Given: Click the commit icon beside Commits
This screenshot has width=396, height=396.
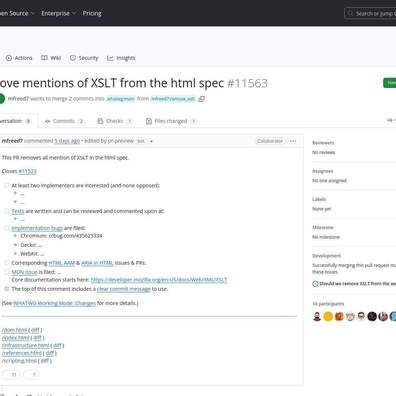Looking at the screenshot, I should (x=48, y=121).
